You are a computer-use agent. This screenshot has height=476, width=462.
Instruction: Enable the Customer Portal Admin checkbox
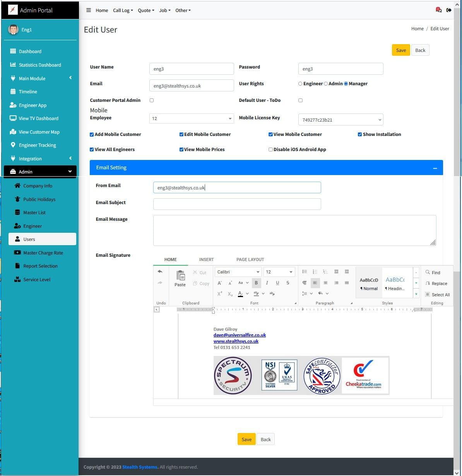(x=152, y=100)
